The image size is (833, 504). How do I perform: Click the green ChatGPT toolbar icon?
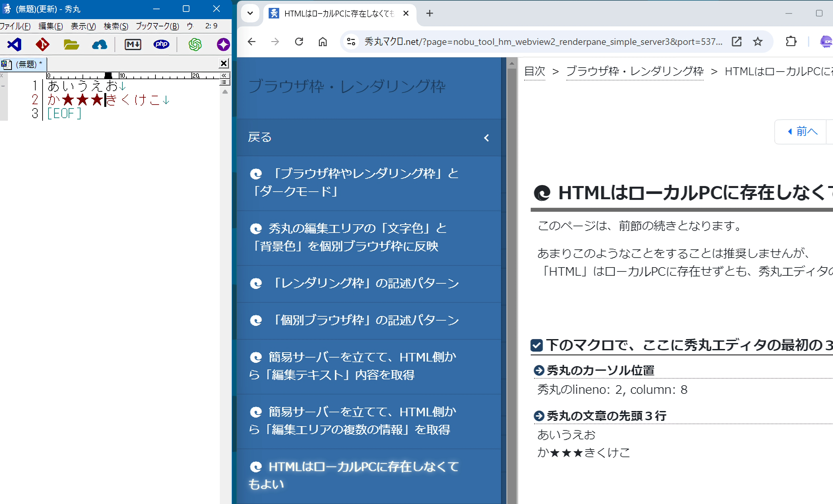(x=195, y=44)
